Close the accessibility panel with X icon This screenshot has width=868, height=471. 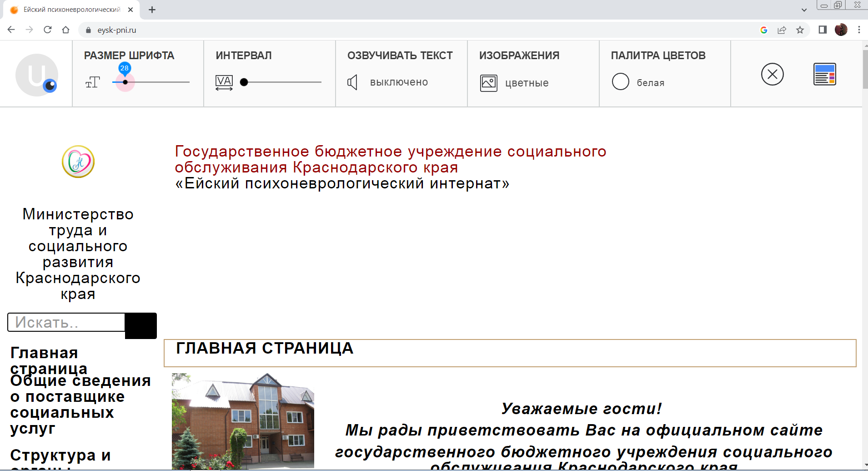coord(772,74)
